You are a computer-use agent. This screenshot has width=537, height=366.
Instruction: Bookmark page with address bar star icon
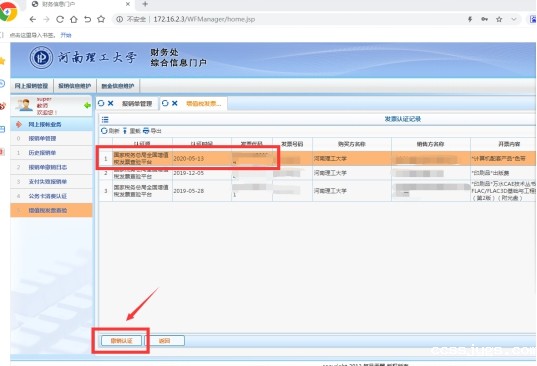[x=499, y=19]
